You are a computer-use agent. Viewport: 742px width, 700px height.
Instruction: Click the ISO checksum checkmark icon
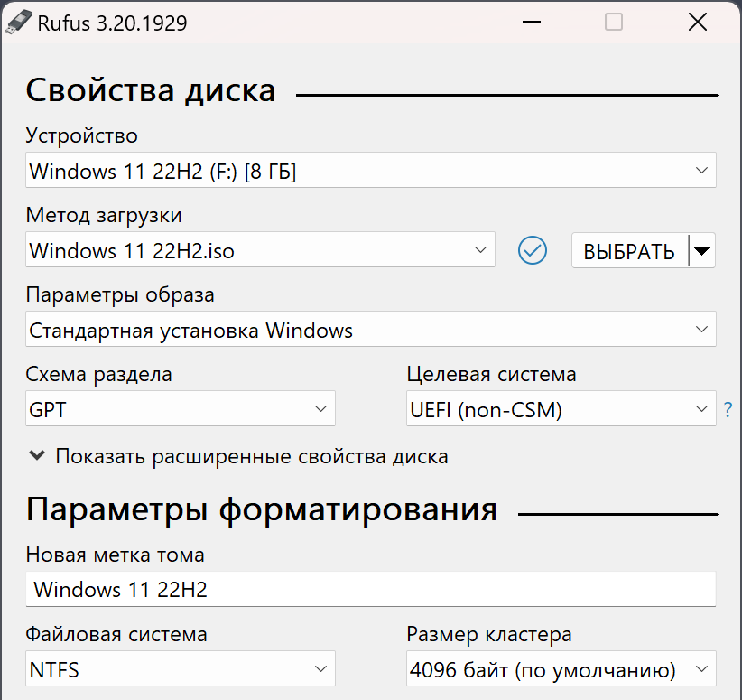[533, 250]
